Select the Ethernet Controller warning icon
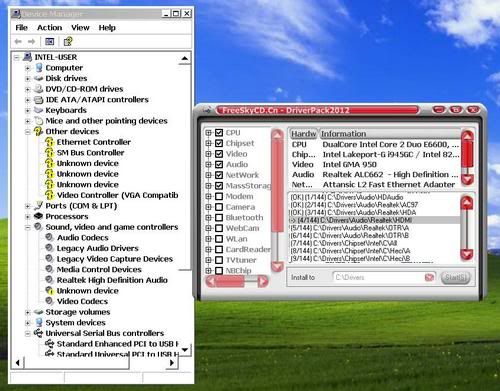Image resolution: width=500 pixels, height=391 pixels. (x=49, y=142)
